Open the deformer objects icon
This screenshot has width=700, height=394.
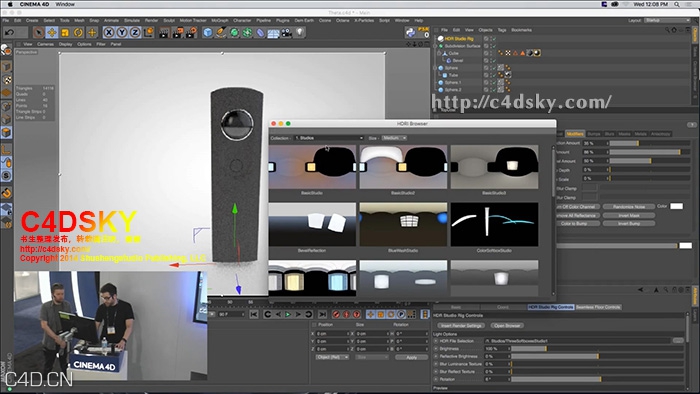point(260,33)
